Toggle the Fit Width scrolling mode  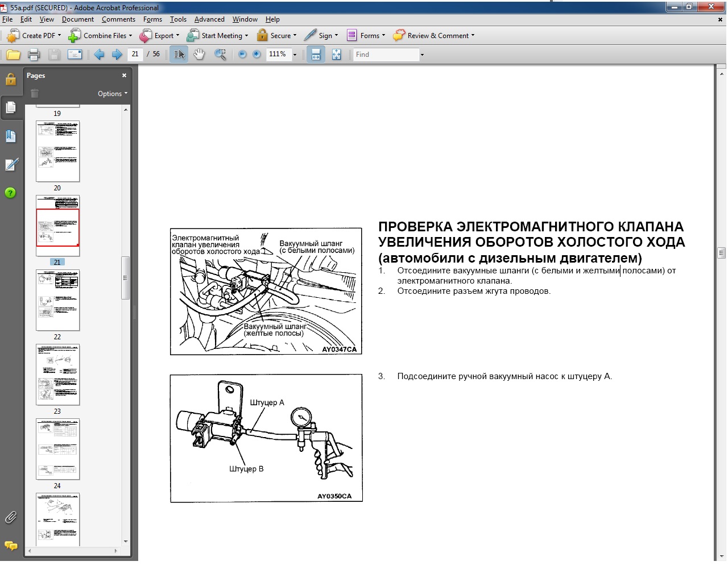click(x=316, y=55)
